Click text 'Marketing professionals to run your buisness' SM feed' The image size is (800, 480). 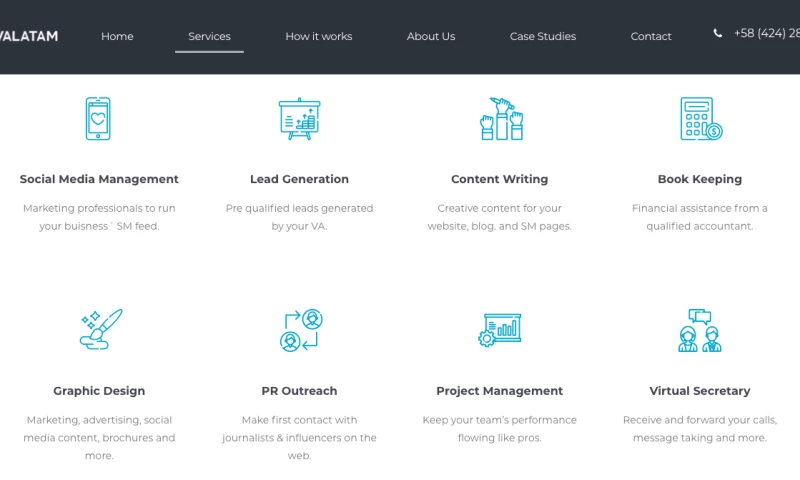[x=99, y=217]
